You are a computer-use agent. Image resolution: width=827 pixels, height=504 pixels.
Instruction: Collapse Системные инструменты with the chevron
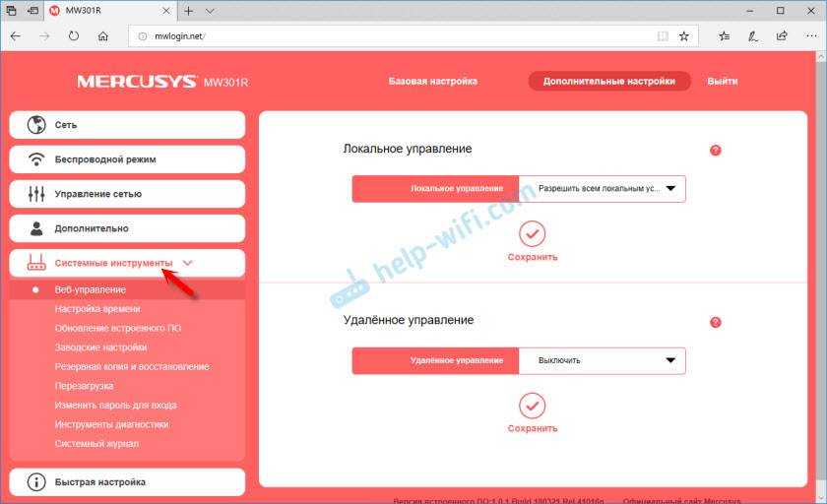click(188, 263)
